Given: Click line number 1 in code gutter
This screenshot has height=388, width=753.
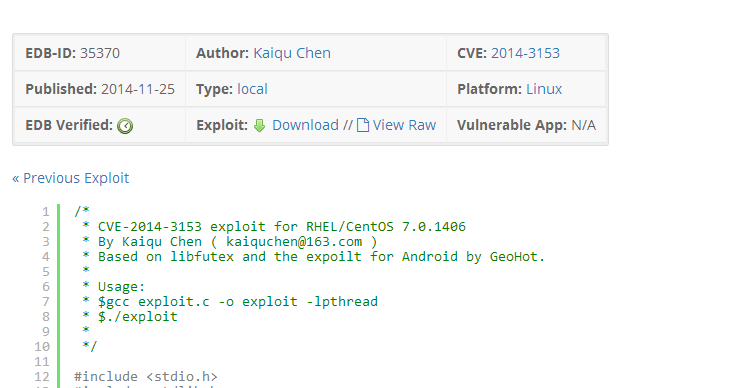Looking at the screenshot, I should pyautogui.click(x=46, y=212).
